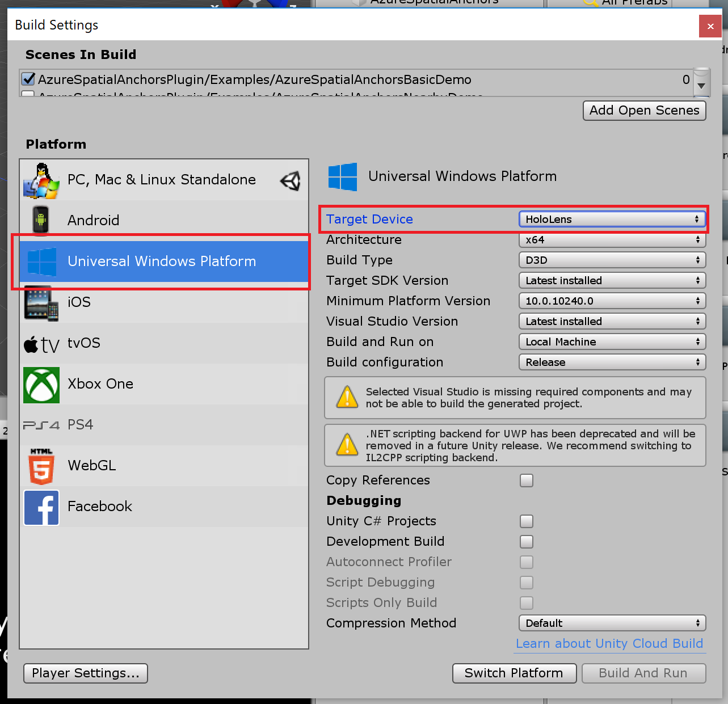Click the PC, Mac & Linux Standalone penguin icon
Screen dimensions: 728x704
coord(41,180)
